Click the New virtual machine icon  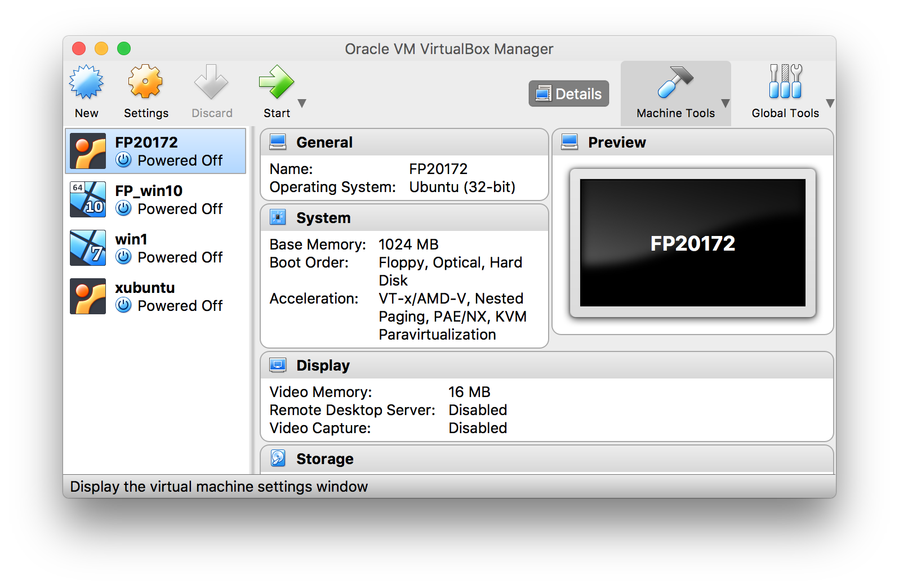click(86, 82)
